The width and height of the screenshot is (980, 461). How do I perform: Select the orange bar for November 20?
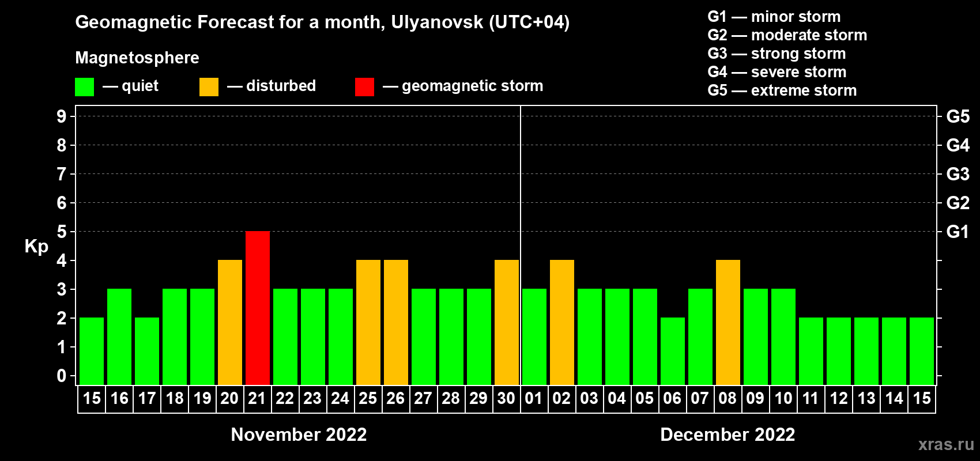(230, 322)
